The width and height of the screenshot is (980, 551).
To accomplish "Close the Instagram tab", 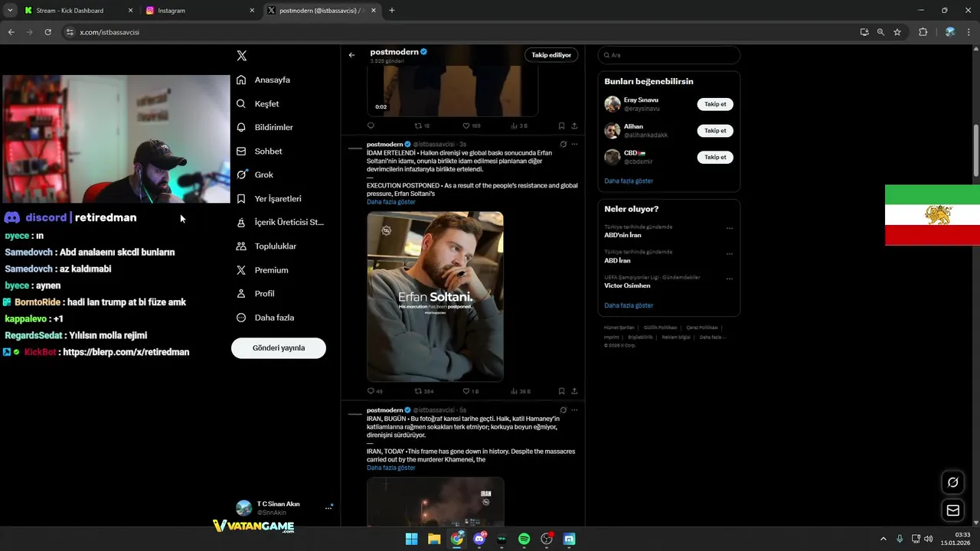I will pyautogui.click(x=252, y=11).
